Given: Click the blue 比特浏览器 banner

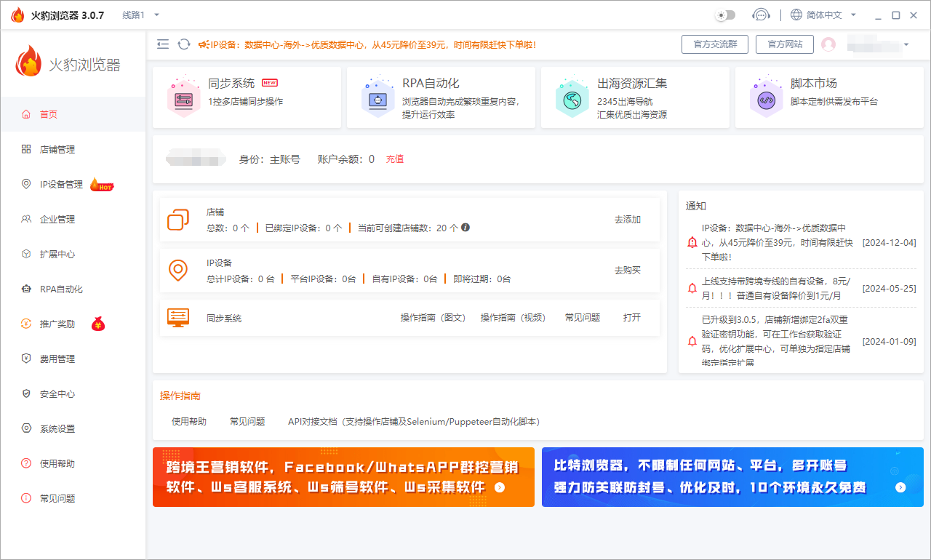Looking at the screenshot, I should (x=732, y=477).
